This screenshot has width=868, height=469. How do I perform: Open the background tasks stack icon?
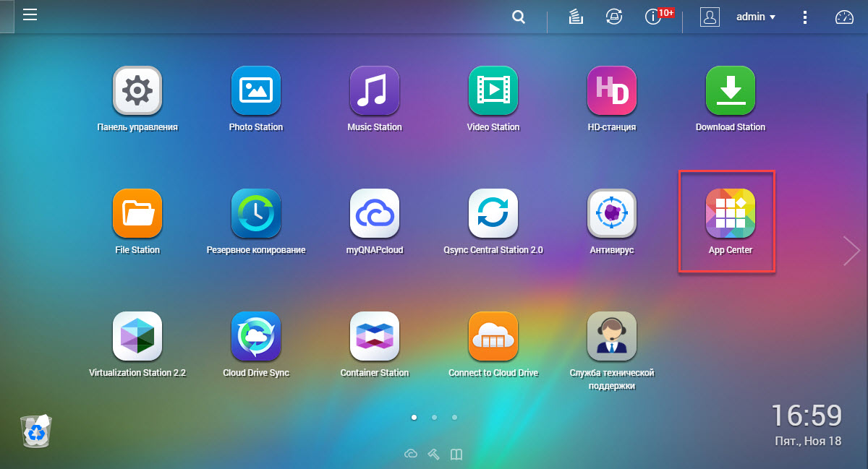[576, 17]
